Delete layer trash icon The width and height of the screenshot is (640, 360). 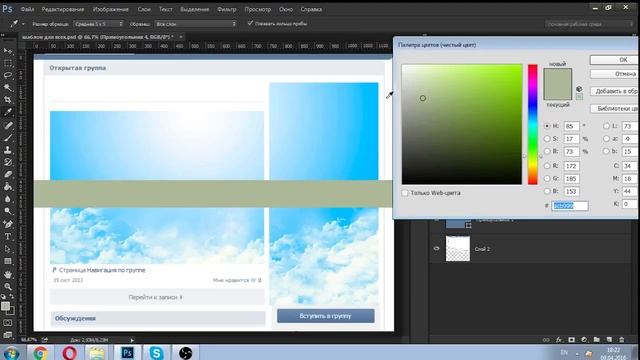pyautogui.click(x=622, y=340)
